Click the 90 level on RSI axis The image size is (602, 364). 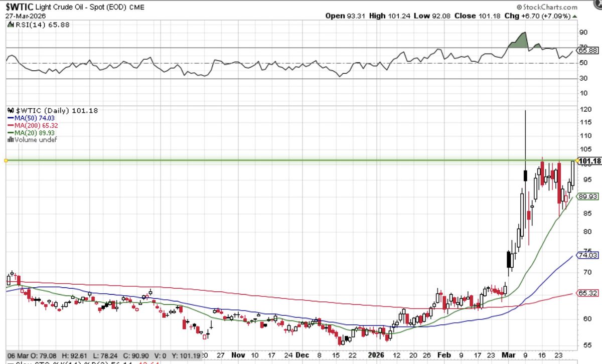pyautogui.click(x=583, y=32)
